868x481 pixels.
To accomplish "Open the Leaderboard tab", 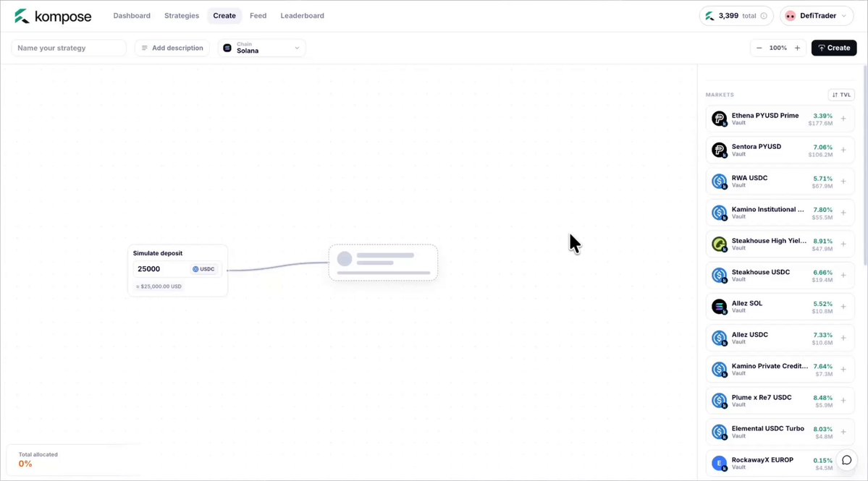I will coord(303,16).
